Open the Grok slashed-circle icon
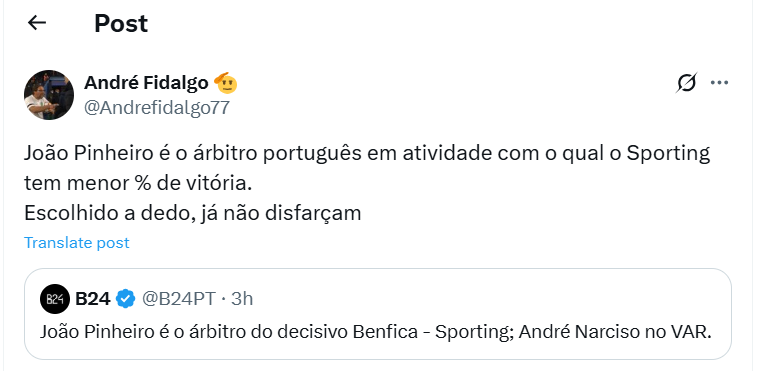Image resolution: width=784 pixels, height=371 pixels. 686,82
